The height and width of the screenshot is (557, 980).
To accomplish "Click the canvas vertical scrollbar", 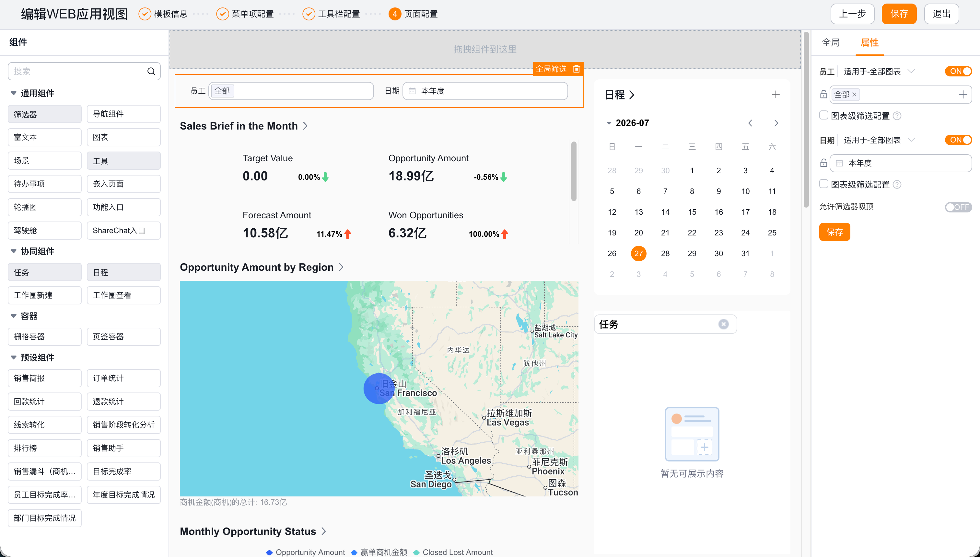I will [806, 119].
